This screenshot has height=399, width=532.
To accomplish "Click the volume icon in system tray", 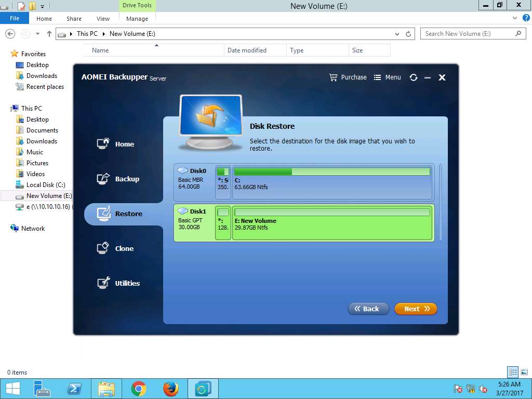I will click(483, 389).
